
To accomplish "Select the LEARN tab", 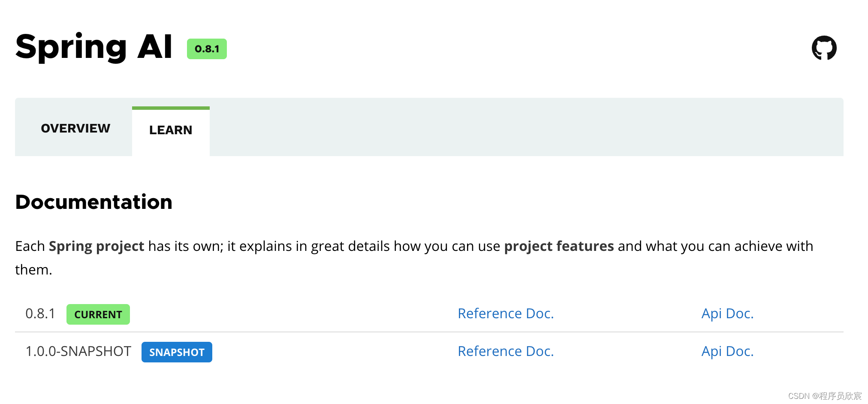I will click(171, 130).
